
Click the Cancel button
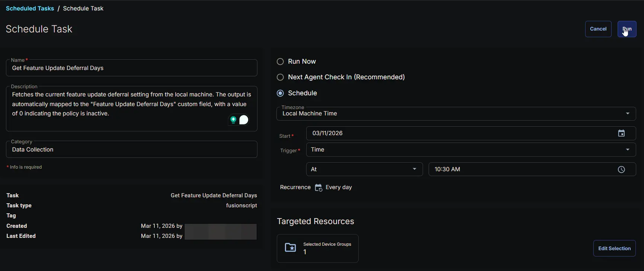pos(598,29)
